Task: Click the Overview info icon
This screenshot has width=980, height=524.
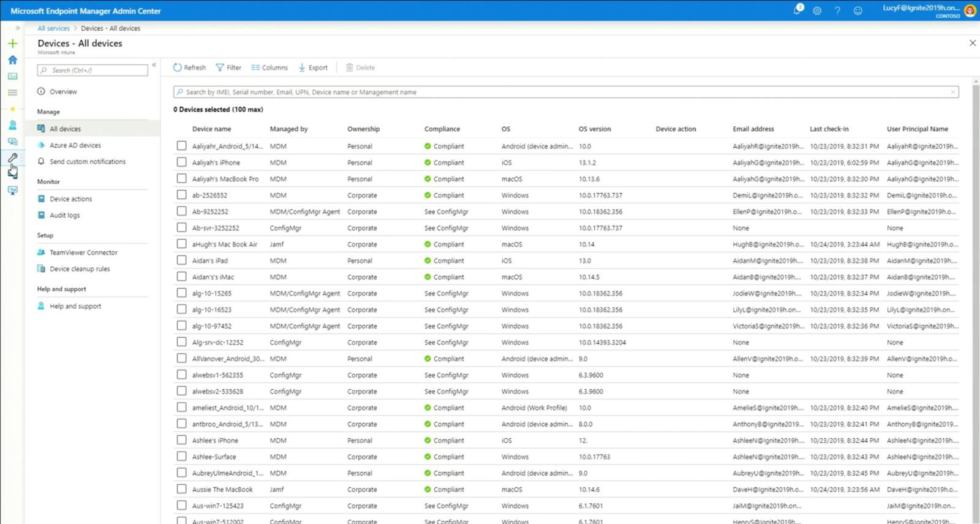Action: point(41,91)
